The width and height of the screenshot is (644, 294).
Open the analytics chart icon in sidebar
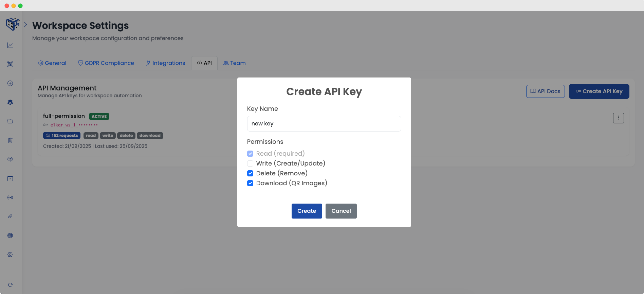pos(10,45)
